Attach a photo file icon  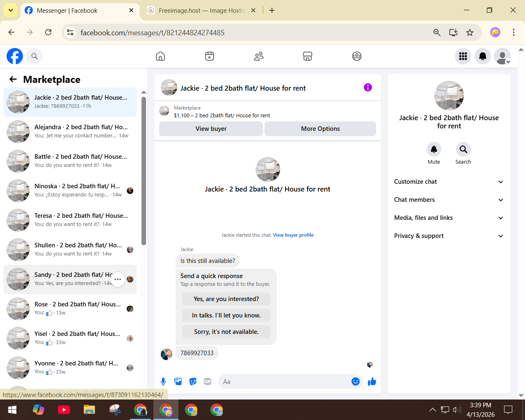178,382
